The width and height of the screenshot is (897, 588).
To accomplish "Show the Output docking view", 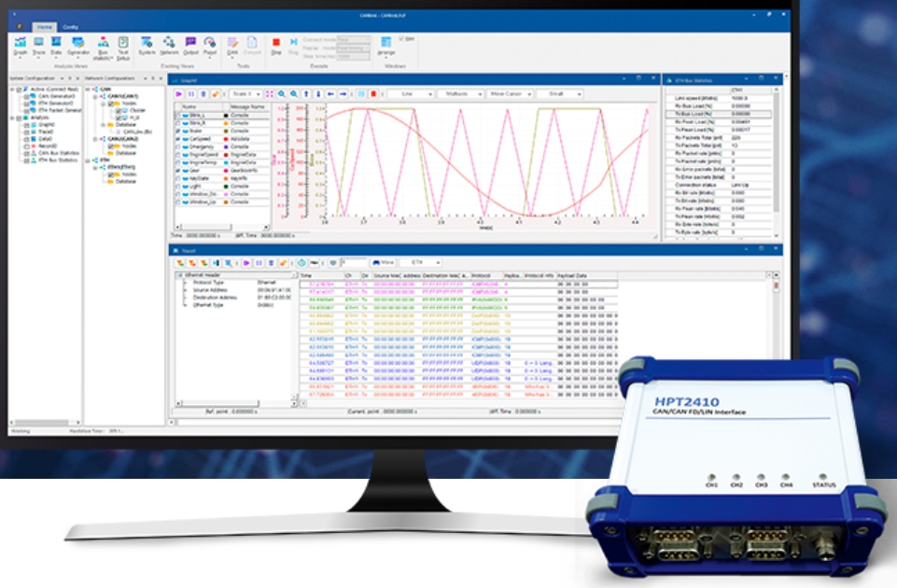I will click(x=191, y=46).
